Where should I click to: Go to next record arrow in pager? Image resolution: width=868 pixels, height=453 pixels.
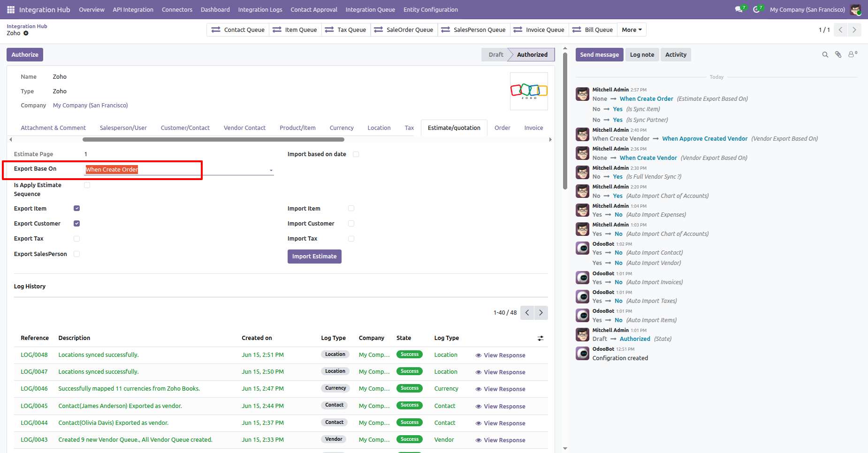[x=854, y=30]
